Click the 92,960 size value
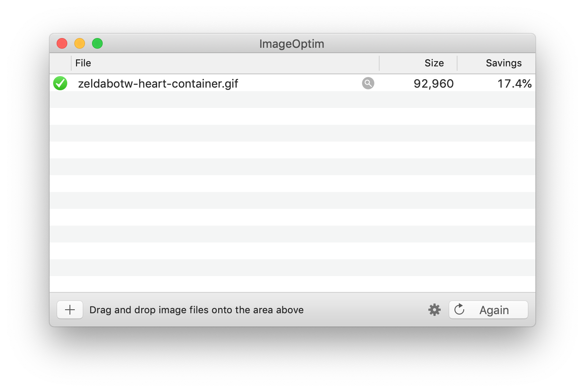The width and height of the screenshot is (585, 392). tap(434, 83)
